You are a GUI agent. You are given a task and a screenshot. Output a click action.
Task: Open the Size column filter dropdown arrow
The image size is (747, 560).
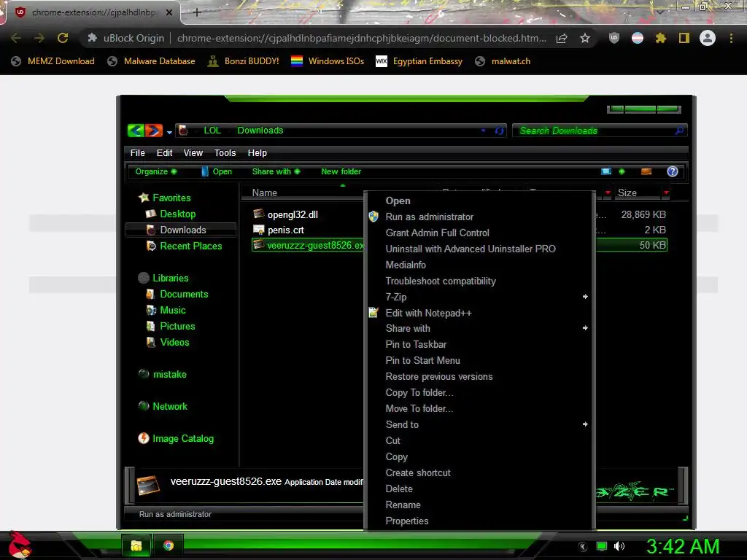pyautogui.click(x=667, y=192)
